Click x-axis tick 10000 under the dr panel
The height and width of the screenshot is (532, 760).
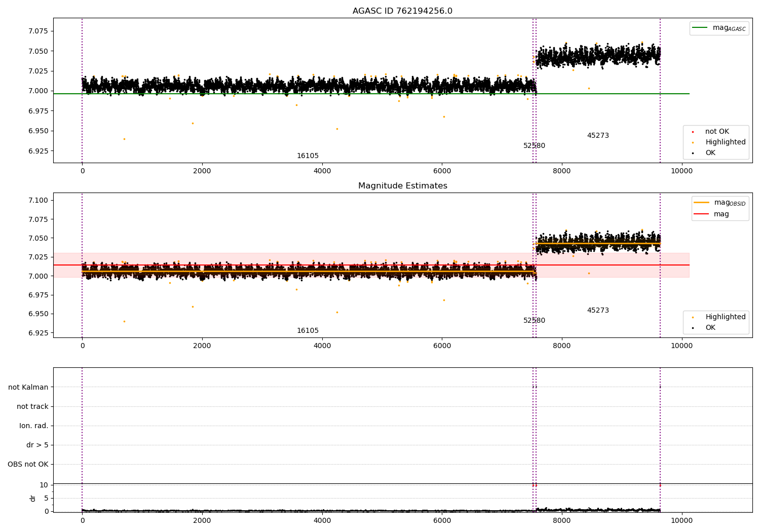[x=681, y=520]
